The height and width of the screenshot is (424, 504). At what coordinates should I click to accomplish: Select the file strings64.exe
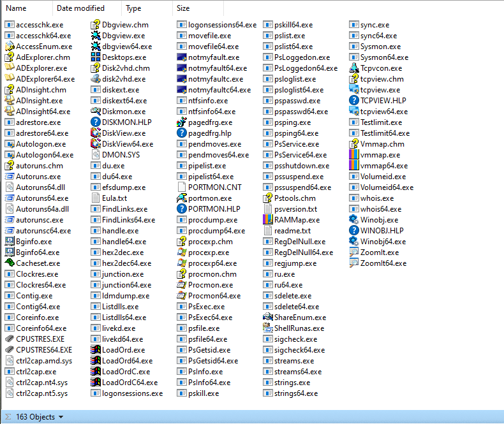[290, 393]
